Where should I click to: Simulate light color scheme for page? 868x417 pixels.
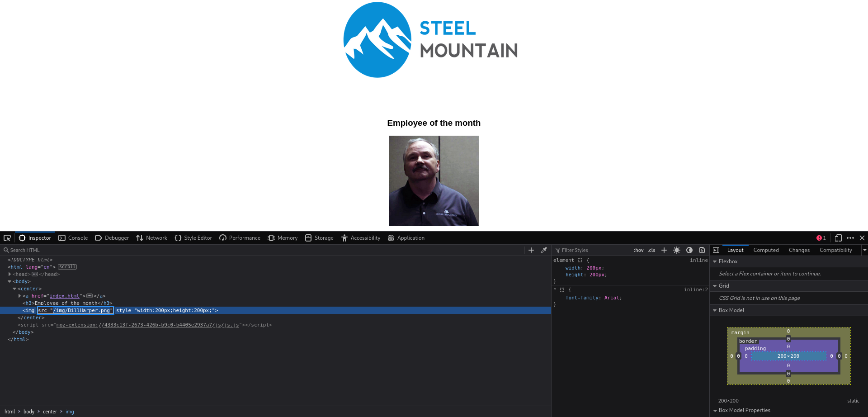click(677, 250)
